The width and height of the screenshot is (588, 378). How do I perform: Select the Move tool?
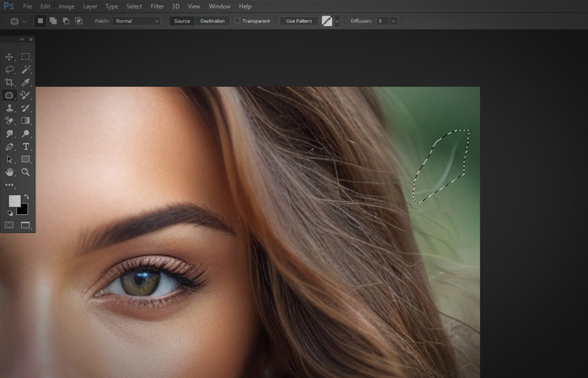pyautogui.click(x=10, y=56)
